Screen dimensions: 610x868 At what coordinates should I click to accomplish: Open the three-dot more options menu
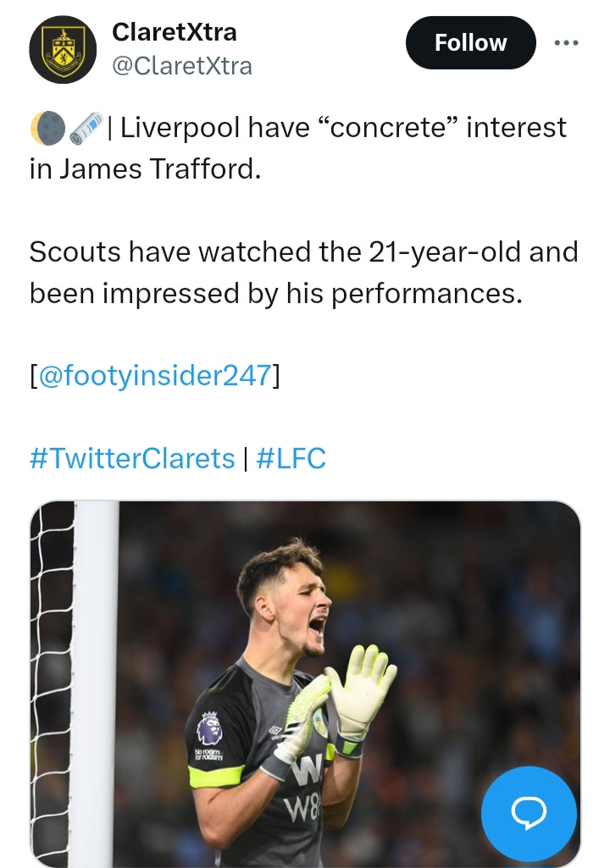click(x=566, y=42)
